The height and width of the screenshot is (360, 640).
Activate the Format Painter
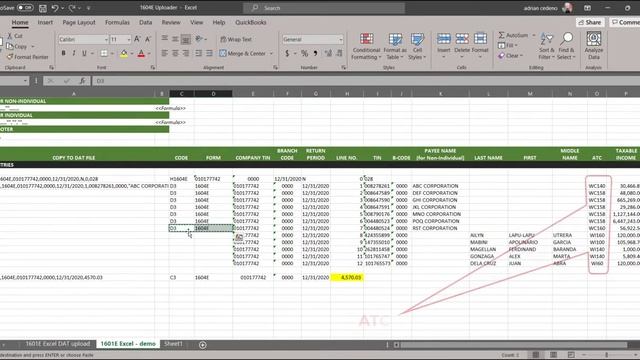(x=27, y=57)
